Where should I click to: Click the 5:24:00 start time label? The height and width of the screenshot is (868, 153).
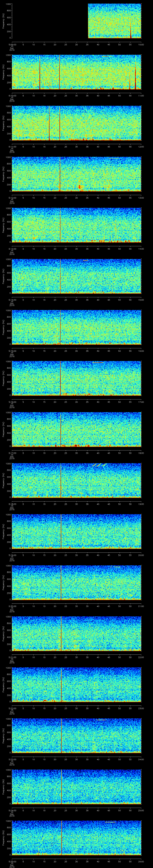click(x=12, y=810)
